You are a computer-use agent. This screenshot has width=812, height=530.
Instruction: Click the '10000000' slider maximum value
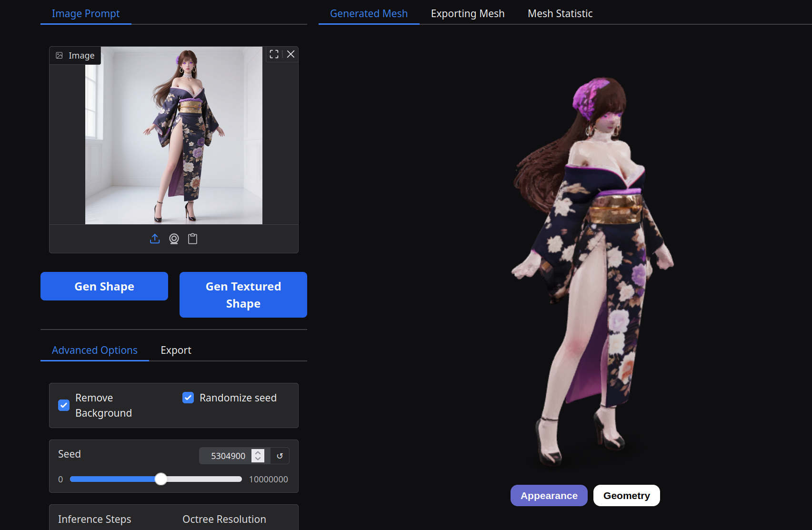click(269, 479)
